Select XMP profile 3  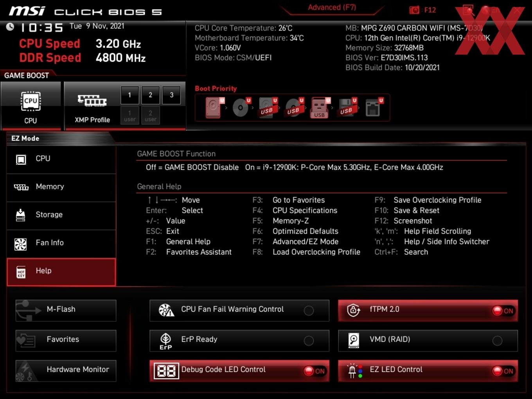coord(171,95)
